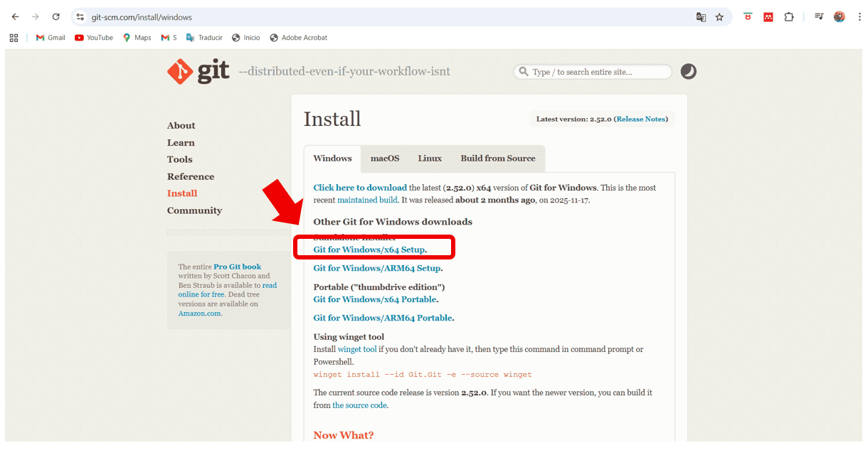Open the media control icon in toolbar
The image size is (868, 450).
click(819, 17)
